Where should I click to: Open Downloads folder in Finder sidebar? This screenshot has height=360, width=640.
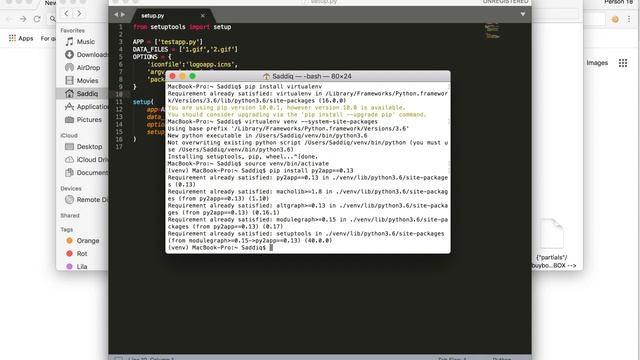(x=87, y=55)
